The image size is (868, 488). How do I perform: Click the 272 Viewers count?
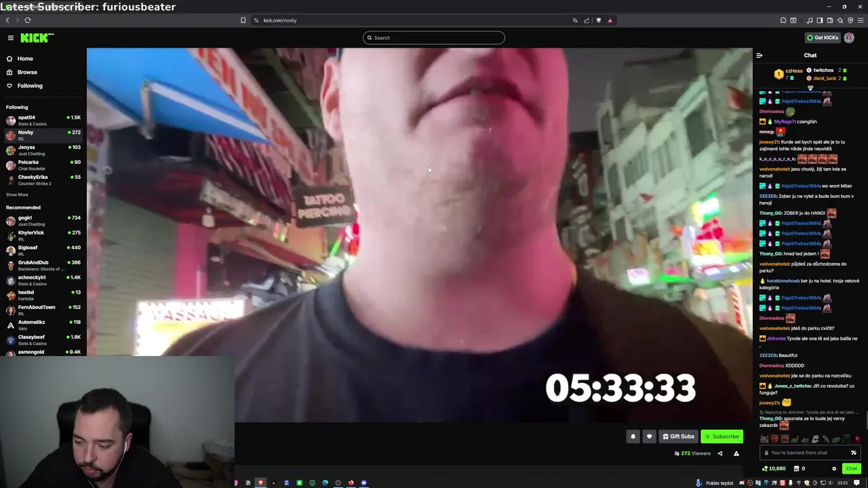click(692, 453)
